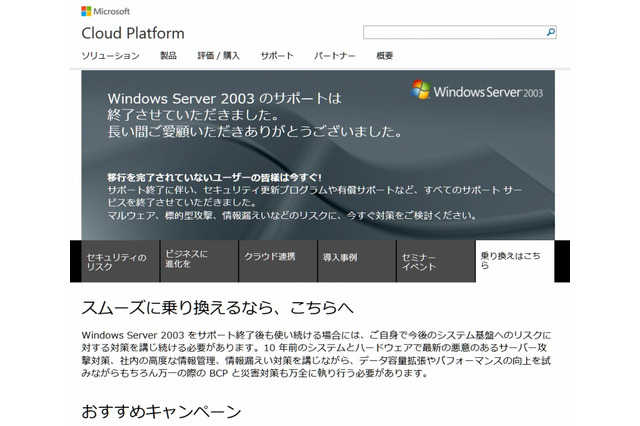The height and width of the screenshot is (426, 640).
Task: Click the heading おすすめキャンペーン
Action: (x=161, y=411)
